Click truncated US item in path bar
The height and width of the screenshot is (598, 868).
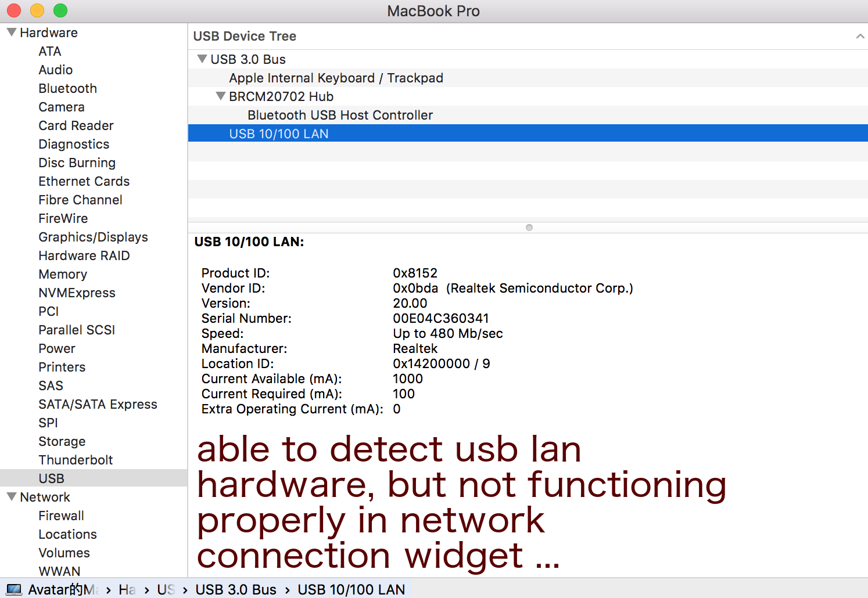point(166,589)
